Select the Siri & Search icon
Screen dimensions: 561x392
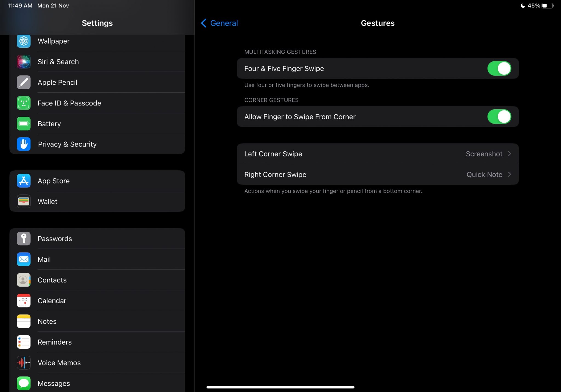click(24, 62)
